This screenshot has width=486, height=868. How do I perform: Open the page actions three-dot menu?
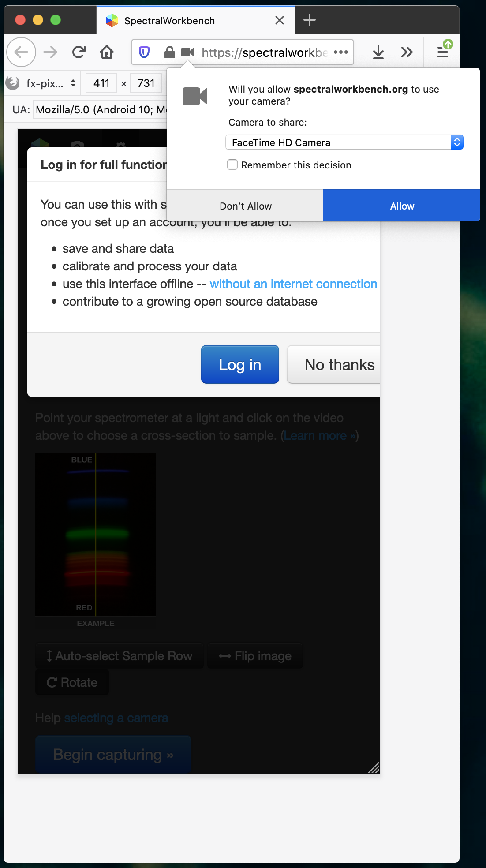pyautogui.click(x=341, y=52)
